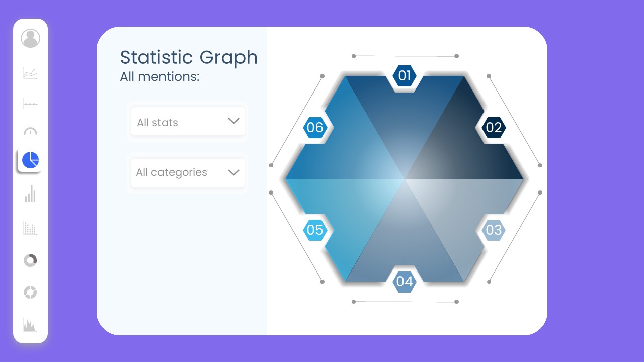Open the user profile icon
The width and height of the screenshot is (644, 362).
(30, 38)
